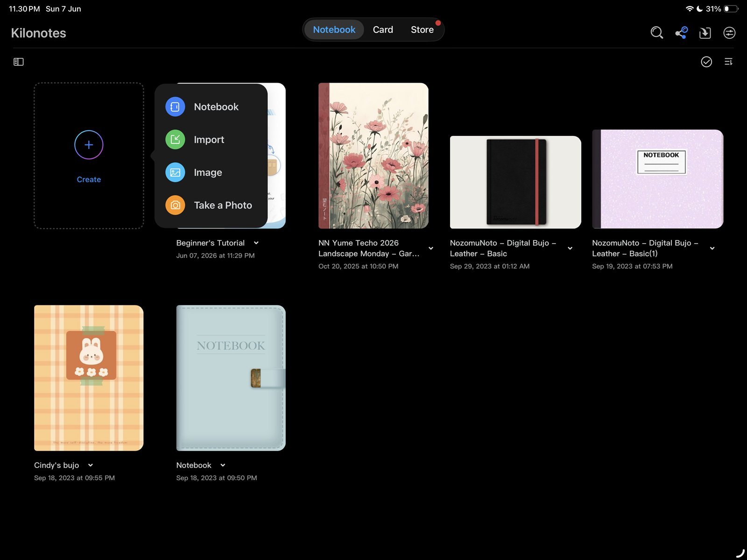This screenshot has height=560, width=747.
Task: Click date Sep 29, 2023 at 01:12 AM
Action: click(490, 266)
